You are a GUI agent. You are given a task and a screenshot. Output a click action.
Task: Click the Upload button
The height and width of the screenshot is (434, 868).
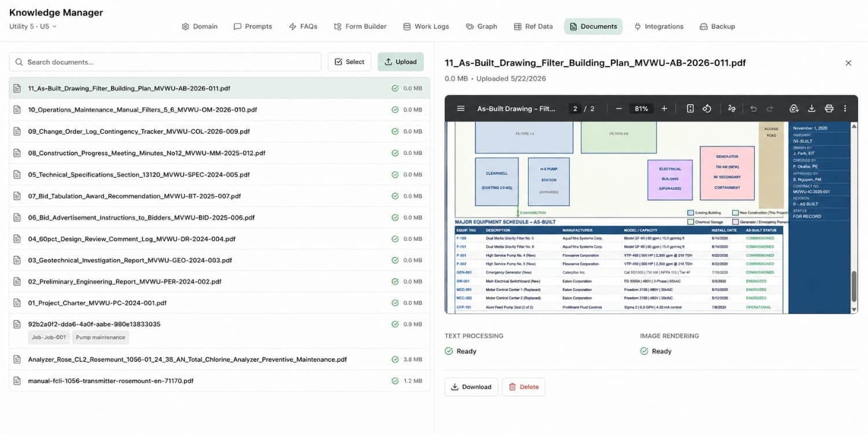pyautogui.click(x=400, y=62)
